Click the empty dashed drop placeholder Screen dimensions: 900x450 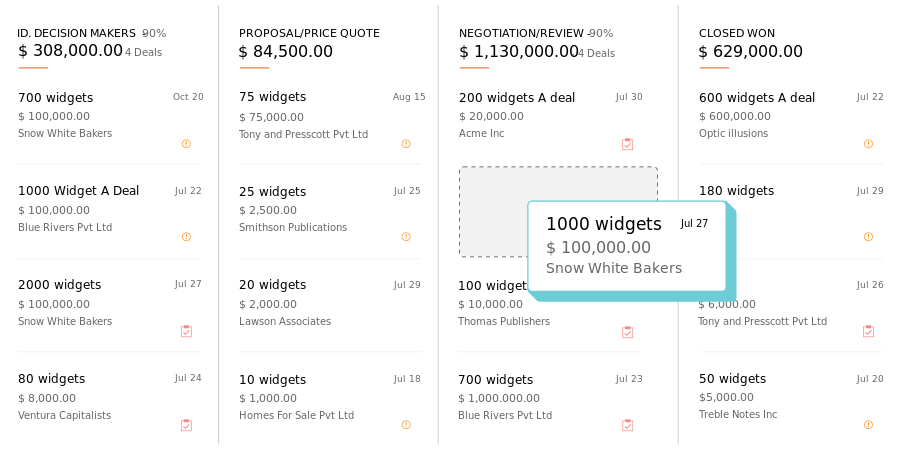(x=493, y=212)
